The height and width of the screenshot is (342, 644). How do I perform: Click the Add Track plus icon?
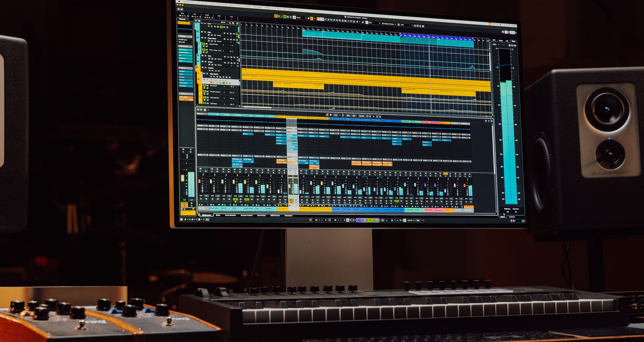196,21
